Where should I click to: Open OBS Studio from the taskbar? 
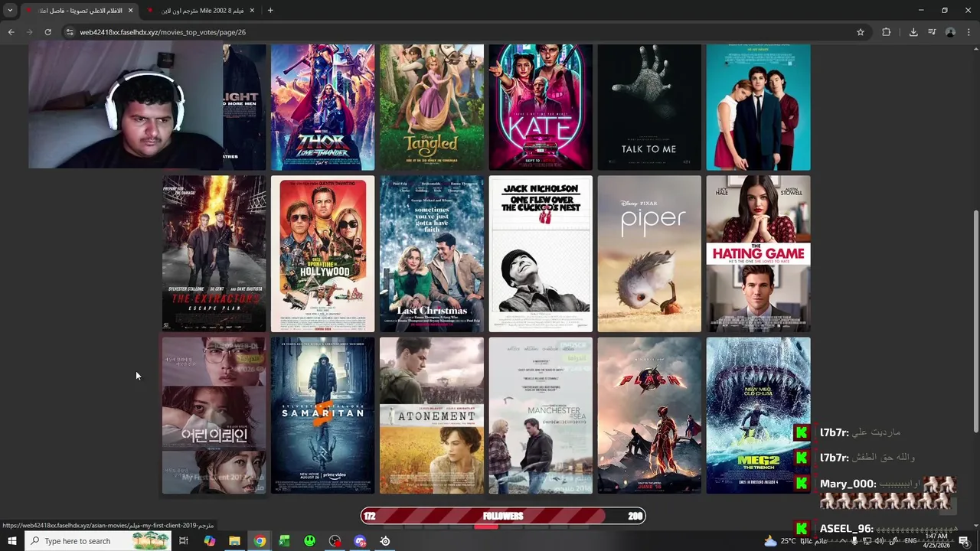click(335, 541)
